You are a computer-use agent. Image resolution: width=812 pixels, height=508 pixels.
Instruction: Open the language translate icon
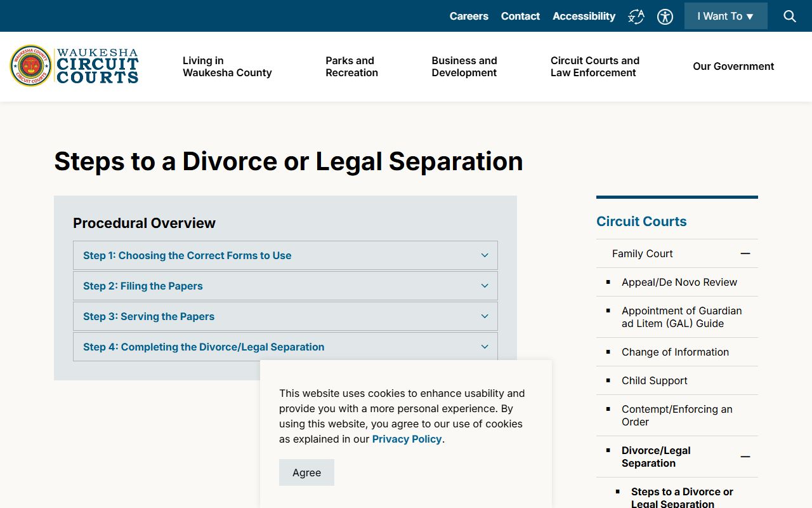point(636,17)
